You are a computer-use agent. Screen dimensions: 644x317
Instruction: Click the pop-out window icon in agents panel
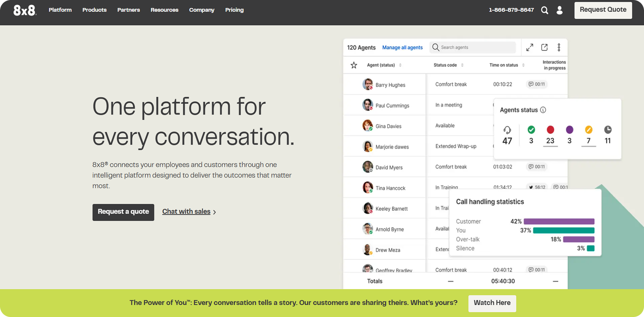click(544, 47)
